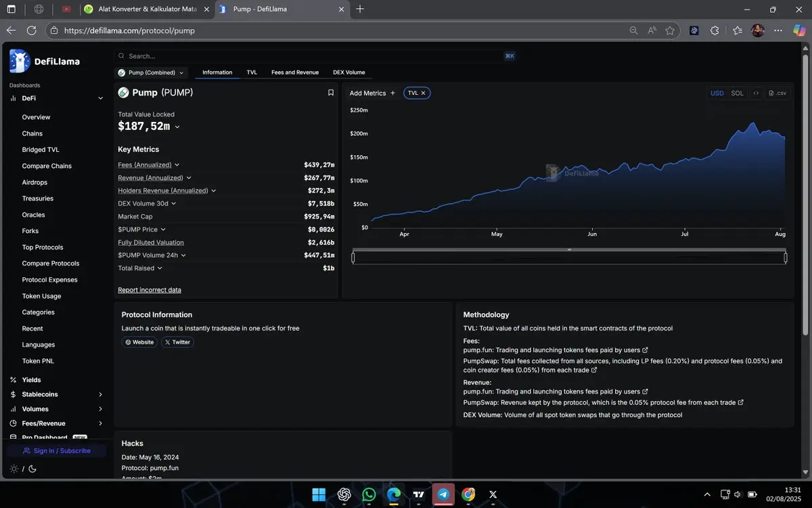
Task: Click right handle of chart range slider
Action: [786, 257]
